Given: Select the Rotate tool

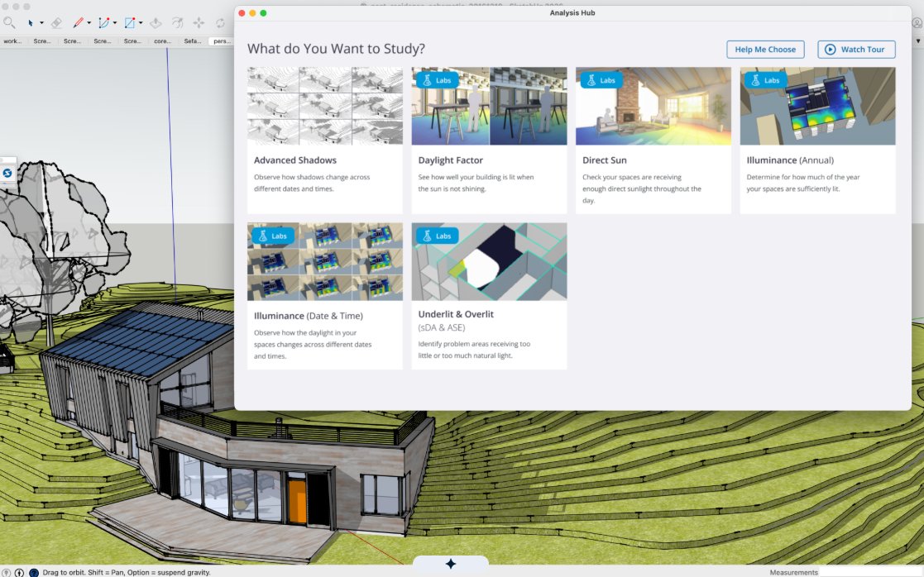Looking at the screenshot, I should (x=220, y=23).
